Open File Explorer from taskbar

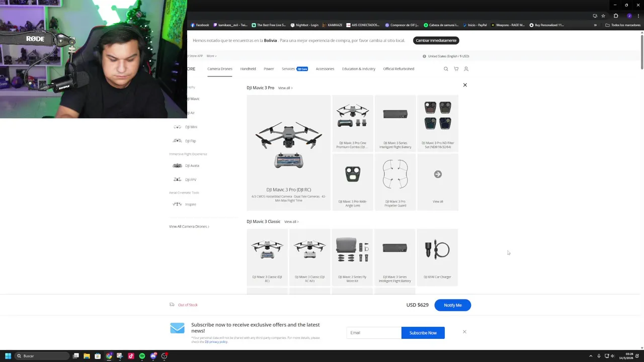click(x=87, y=356)
